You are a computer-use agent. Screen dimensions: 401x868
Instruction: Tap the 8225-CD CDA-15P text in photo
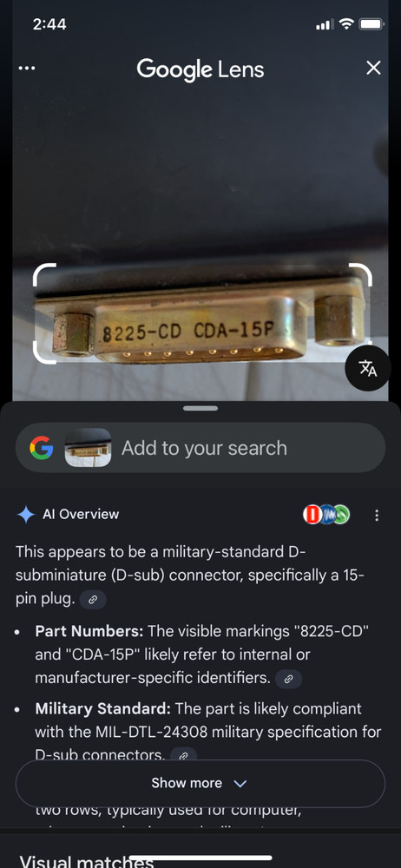click(x=188, y=332)
